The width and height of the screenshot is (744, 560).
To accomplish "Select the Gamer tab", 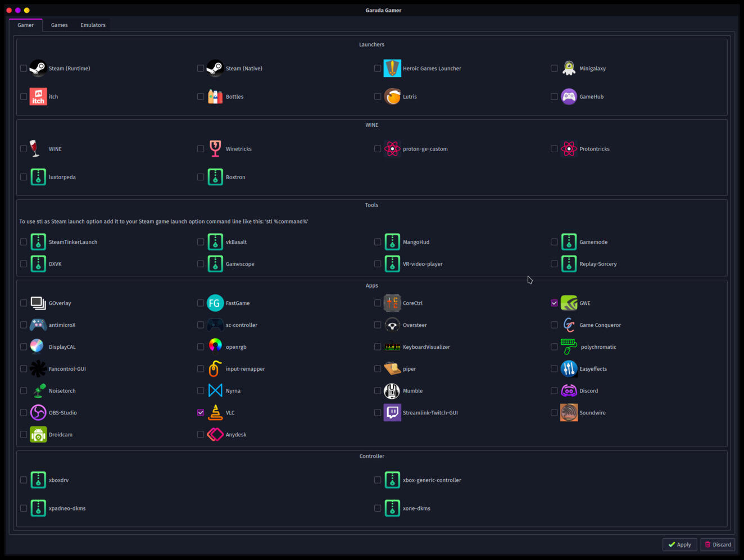I will pyautogui.click(x=25, y=25).
